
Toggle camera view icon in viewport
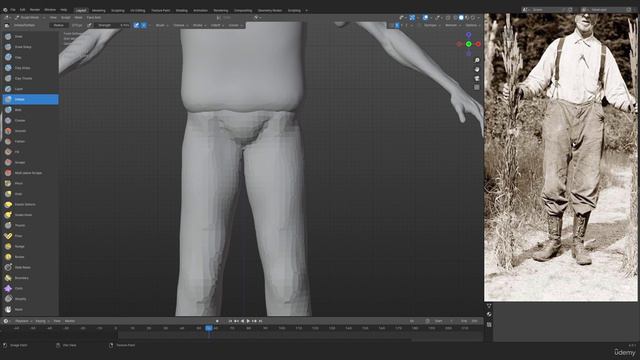click(x=477, y=78)
